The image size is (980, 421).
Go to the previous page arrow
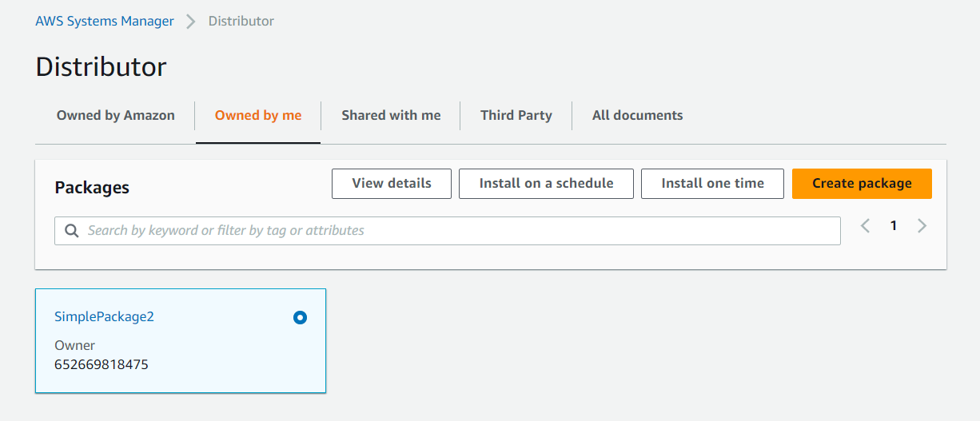click(866, 226)
